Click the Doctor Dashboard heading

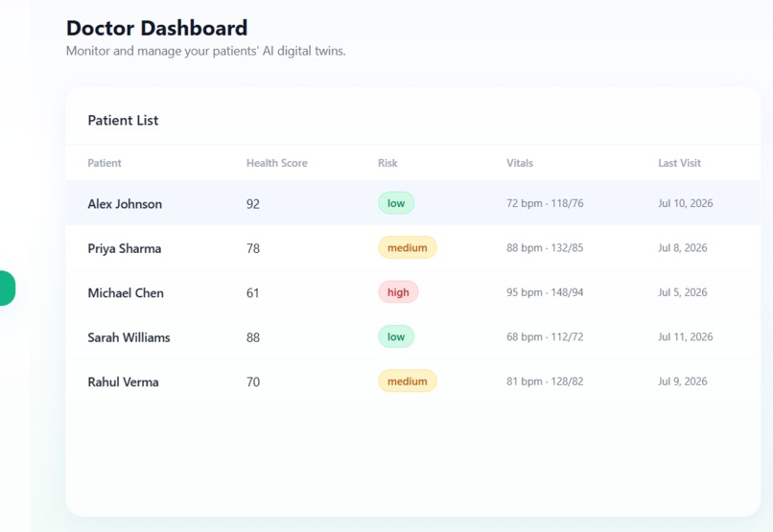(x=156, y=28)
